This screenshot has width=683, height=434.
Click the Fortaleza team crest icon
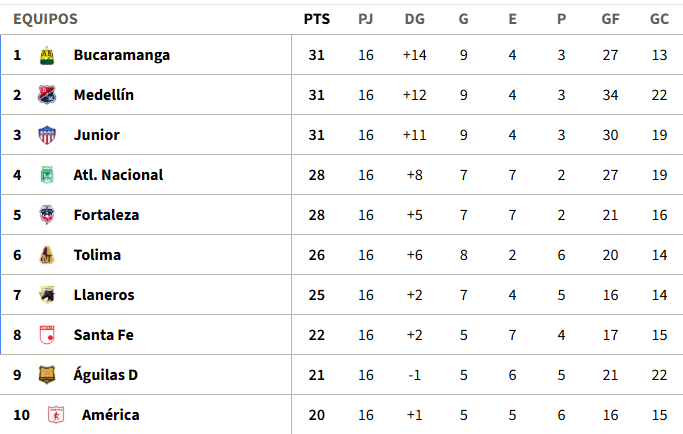(46, 215)
